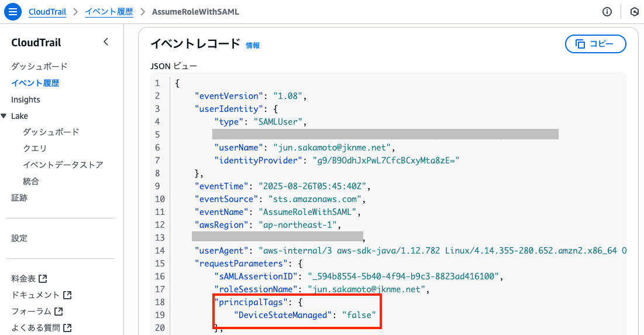Open 統合 under Lake
The height and width of the screenshot is (335, 644).
click(x=31, y=181)
